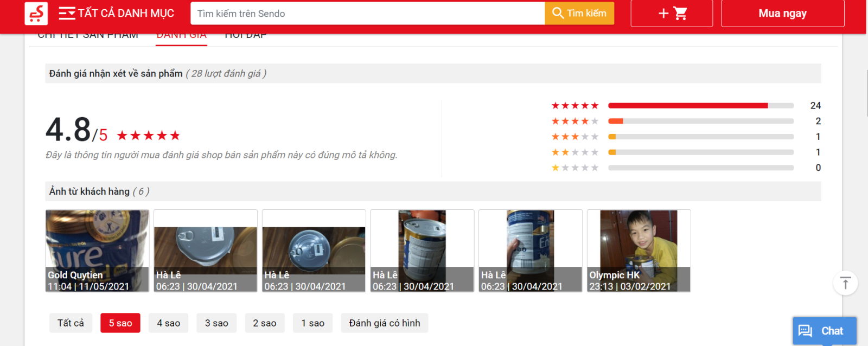Switch to the Đánh giá tab
The width and height of the screenshot is (868, 346).
coord(181,37)
